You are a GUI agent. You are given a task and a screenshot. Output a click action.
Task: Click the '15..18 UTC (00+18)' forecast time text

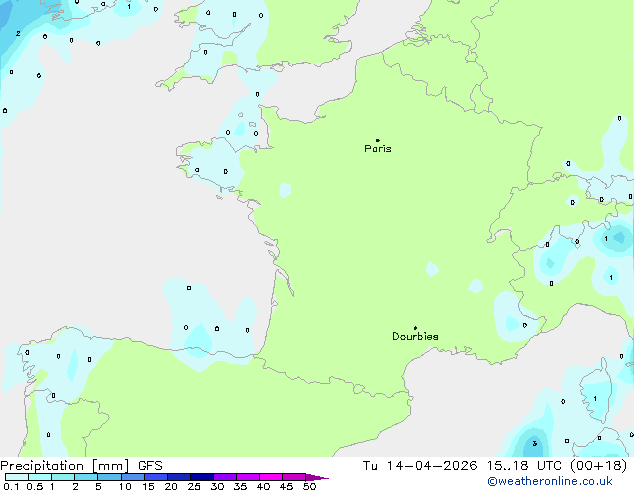tap(557, 466)
